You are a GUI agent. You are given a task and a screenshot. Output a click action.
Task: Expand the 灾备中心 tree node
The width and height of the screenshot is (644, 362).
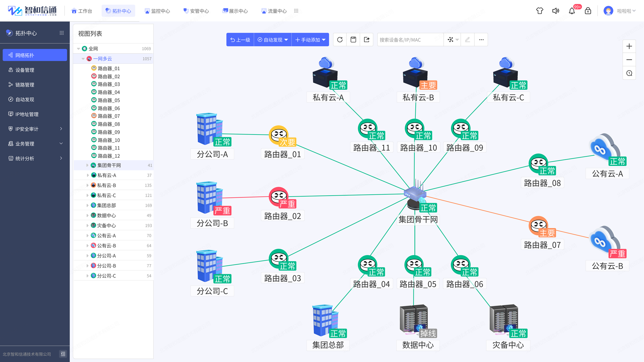click(x=88, y=225)
